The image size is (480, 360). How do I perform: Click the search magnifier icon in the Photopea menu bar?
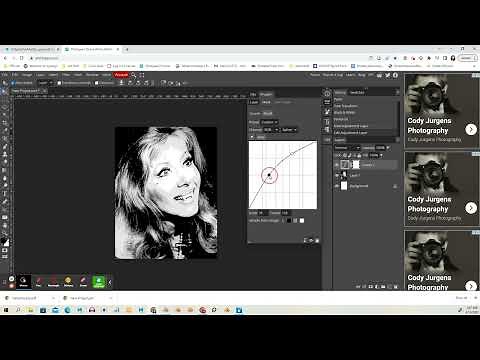click(x=134, y=75)
